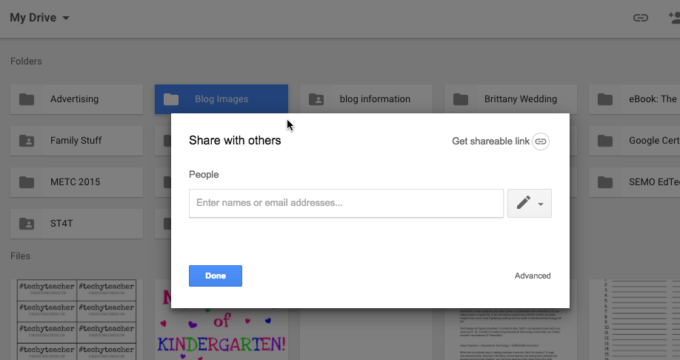This screenshot has height=360, width=680.
Task: Open the #techyteacher file thumbnail
Action: [x=77, y=320]
